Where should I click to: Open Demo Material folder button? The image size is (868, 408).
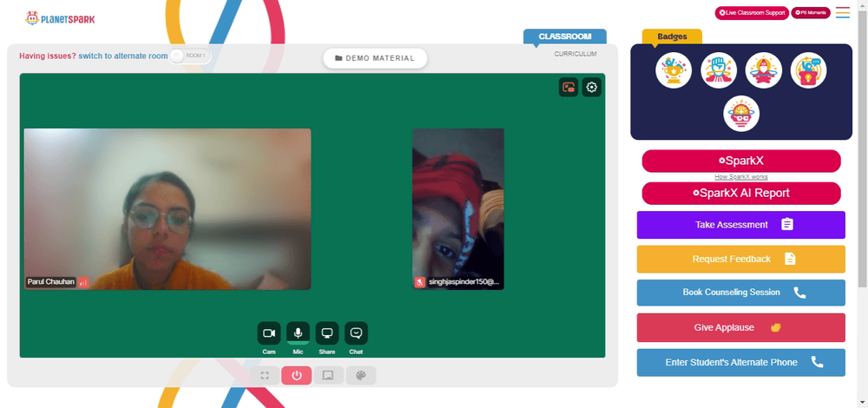pyautogui.click(x=375, y=58)
